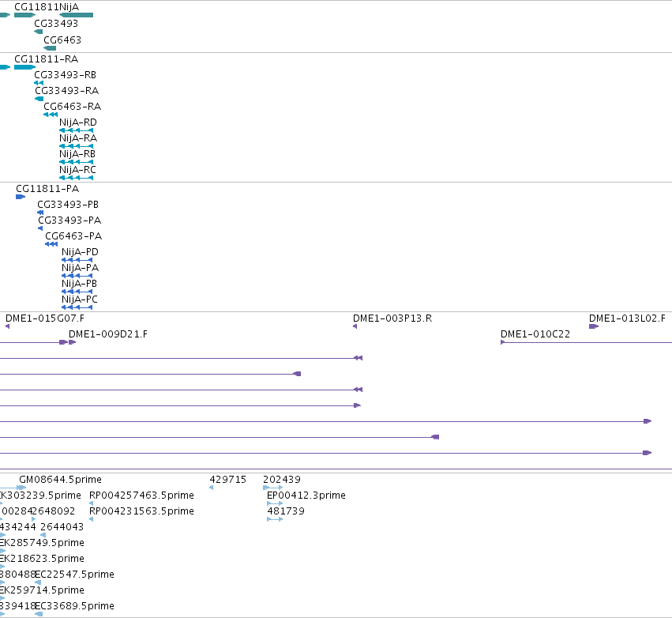The image size is (672, 618).
Task: Select the CG33493-RB transcript label
Action: click(x=65, y=75)
